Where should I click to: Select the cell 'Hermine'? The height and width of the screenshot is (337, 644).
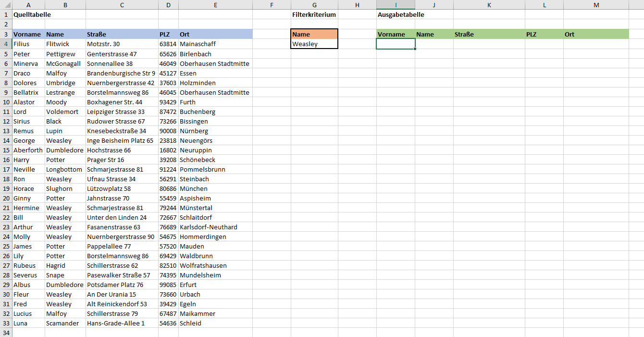tap(29, 208)
